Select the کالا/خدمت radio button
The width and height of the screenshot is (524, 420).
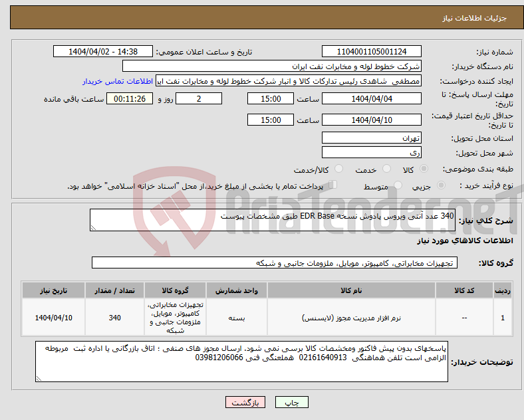tap(339, 169)
